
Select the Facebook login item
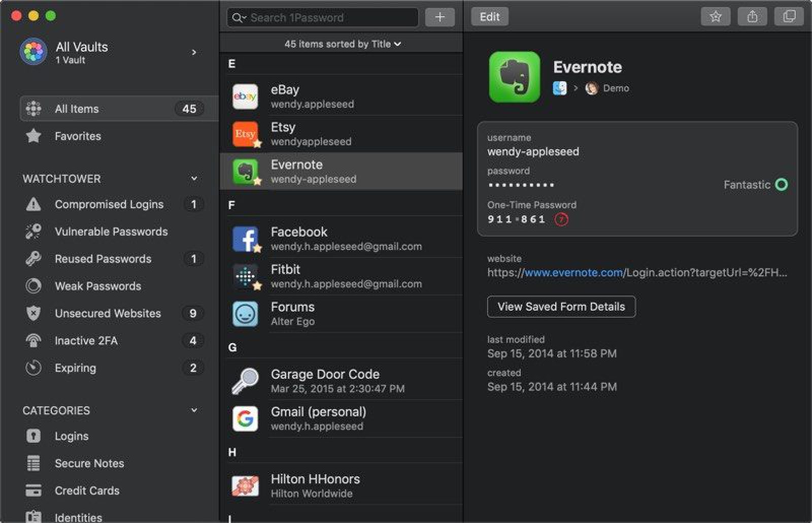click(342, 239)
